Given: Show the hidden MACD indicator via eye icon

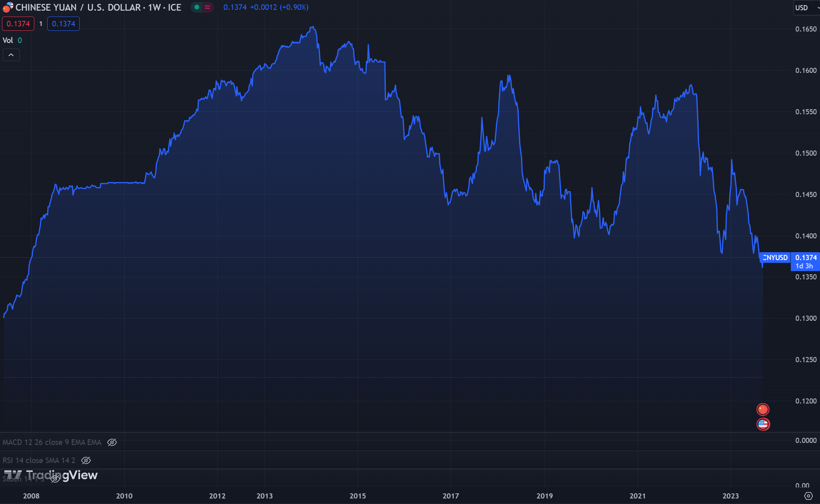Looking at the screenshot, I should tap(112, 442).
